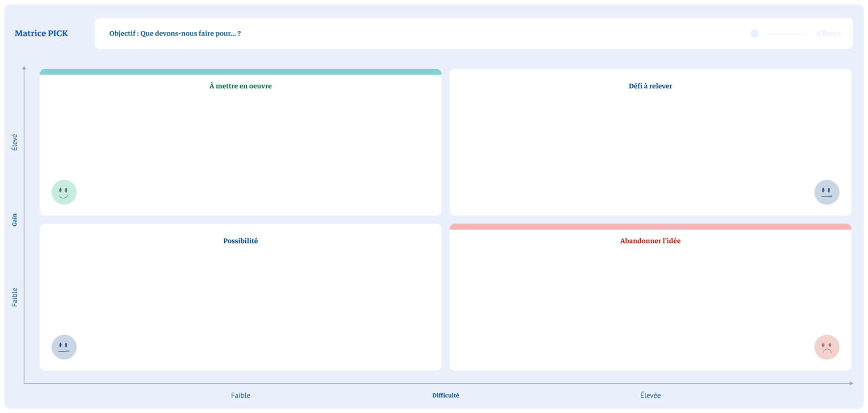Click red bar atop Abandonner l'idée
The image size is (868, 413).
tap(650, 227)
